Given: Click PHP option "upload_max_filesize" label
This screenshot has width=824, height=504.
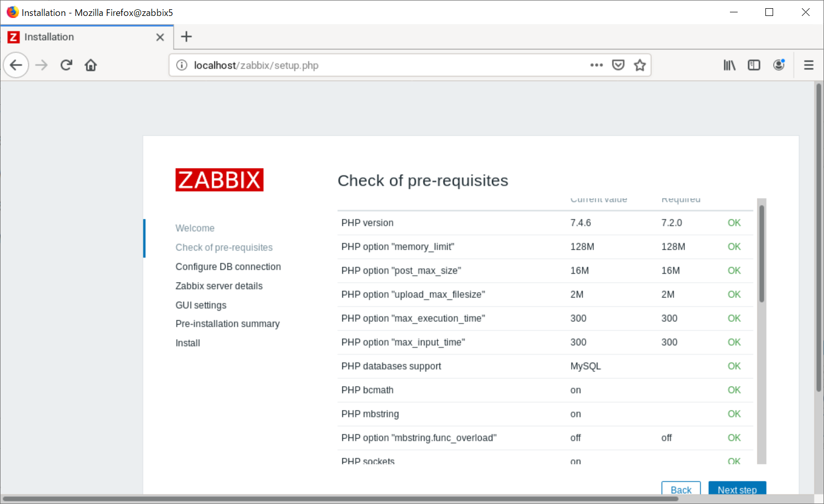Looking at the screenshot, I should pyautogui.click(x=413, y=295).
